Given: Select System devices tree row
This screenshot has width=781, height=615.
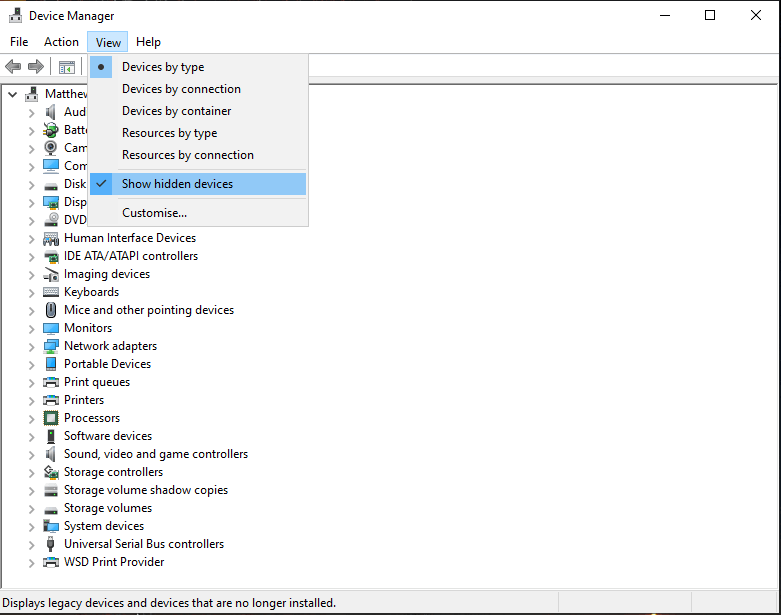Looking at the screenshot, I should [104, 526].
